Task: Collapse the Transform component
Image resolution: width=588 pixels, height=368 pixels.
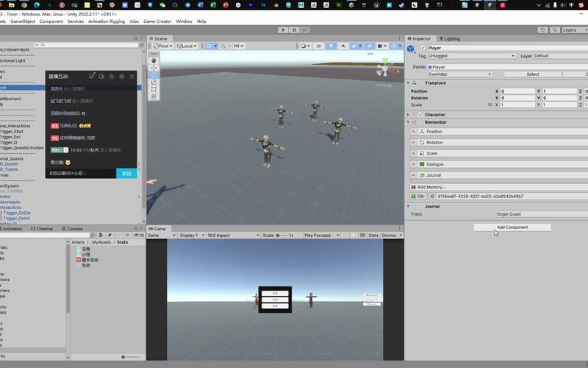Action: coord(408,83)
